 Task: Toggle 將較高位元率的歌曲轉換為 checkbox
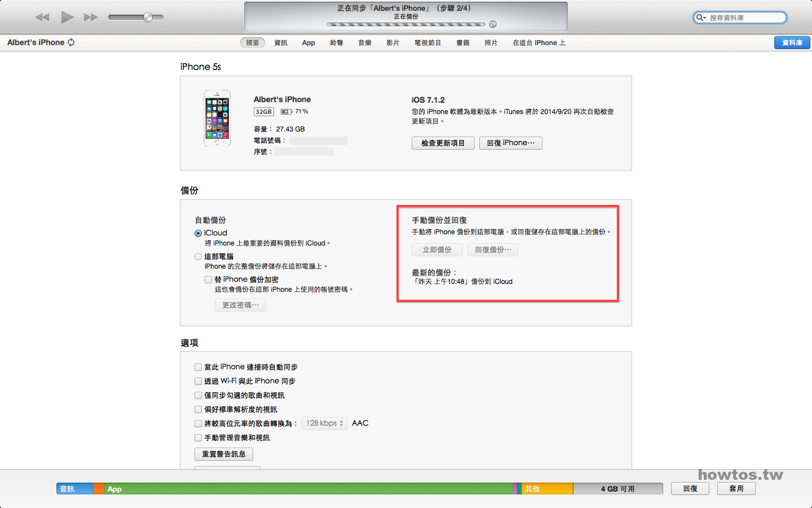pyautogui.click(x=198, y=423)
